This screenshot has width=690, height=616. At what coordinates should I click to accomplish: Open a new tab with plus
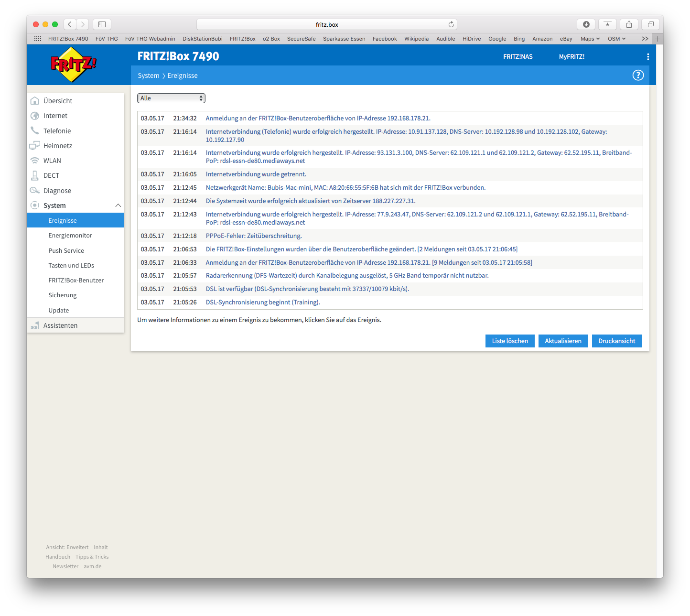tap(658, 39)
